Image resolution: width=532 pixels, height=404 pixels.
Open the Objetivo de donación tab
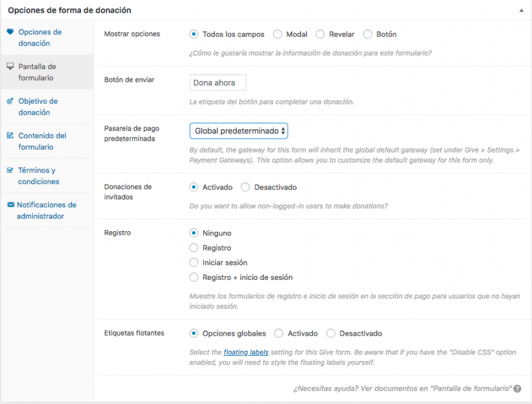[38, 107]
